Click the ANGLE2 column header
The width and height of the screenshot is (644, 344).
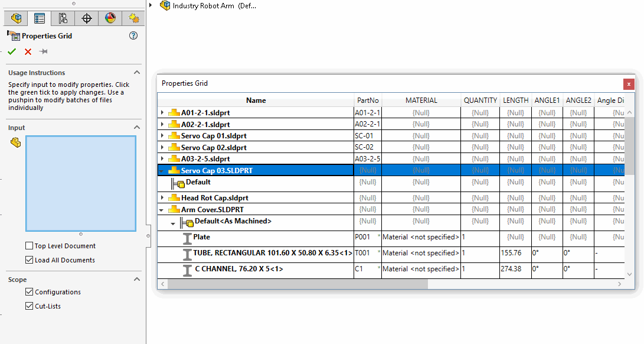pos(578,100)
